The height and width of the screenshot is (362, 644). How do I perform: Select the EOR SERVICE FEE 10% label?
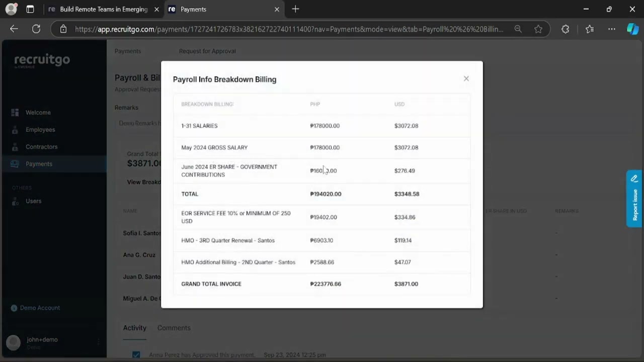point(236,217)
